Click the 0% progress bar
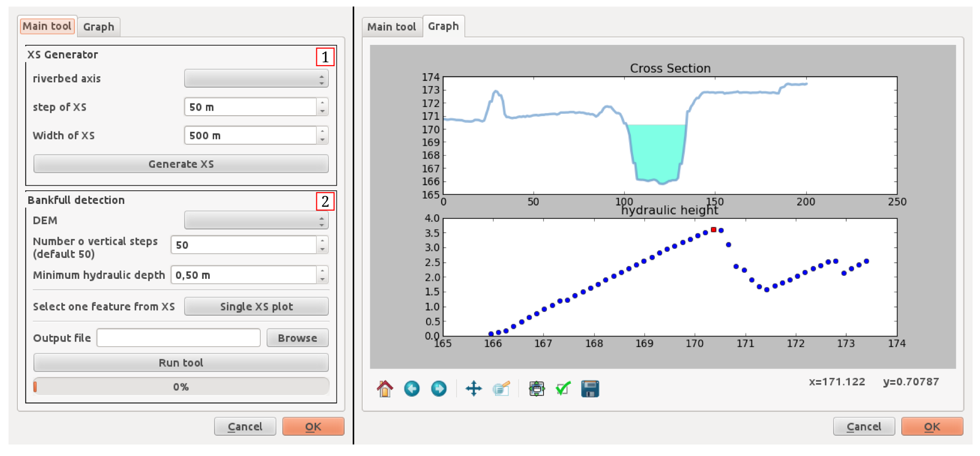 181,387
